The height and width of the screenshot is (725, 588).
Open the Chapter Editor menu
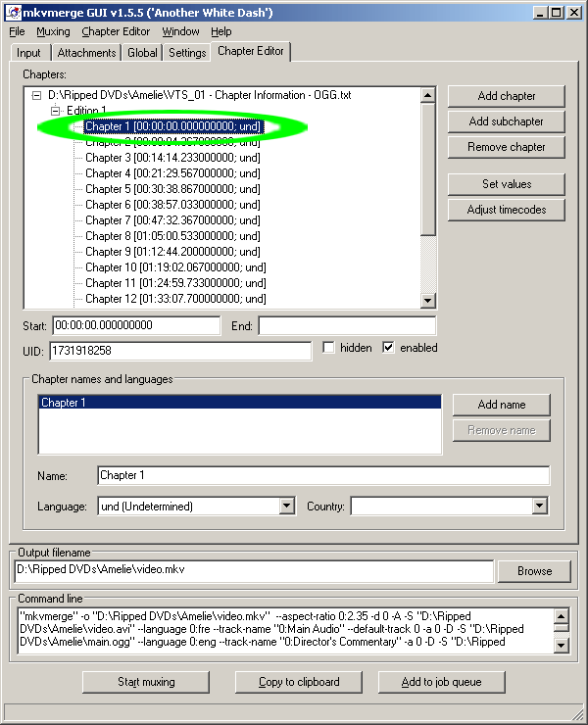116,32
